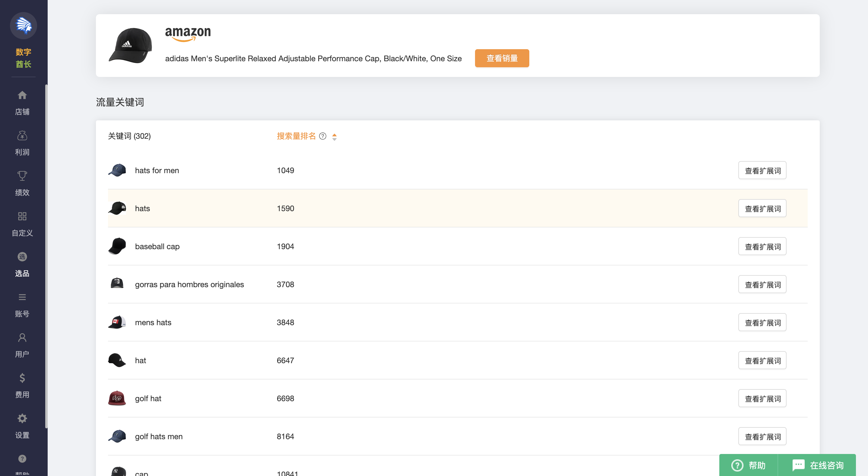Image resolution: width=868 pixels, height=476 pixels.
Task: Open the green 帮助 help button
Action: tap(748, 465)
